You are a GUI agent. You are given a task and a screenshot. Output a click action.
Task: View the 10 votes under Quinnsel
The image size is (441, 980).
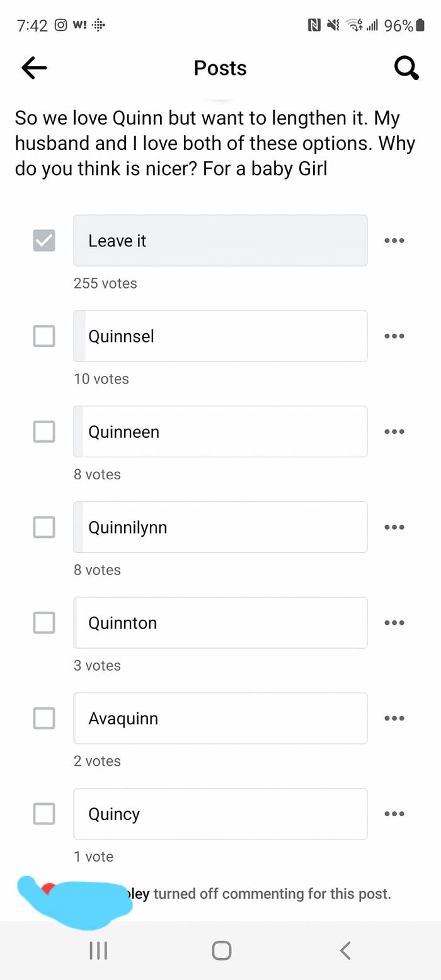[101, 379]
